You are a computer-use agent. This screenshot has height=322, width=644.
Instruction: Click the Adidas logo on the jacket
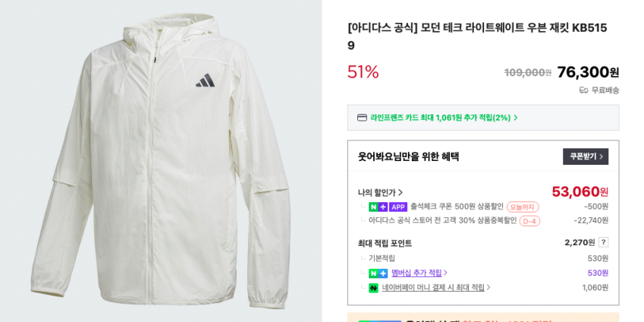coord(205,80)
